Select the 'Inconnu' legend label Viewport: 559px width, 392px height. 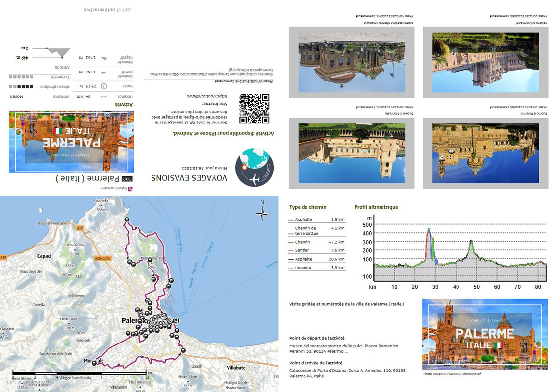pyautogui.click(x=303, y=268)
